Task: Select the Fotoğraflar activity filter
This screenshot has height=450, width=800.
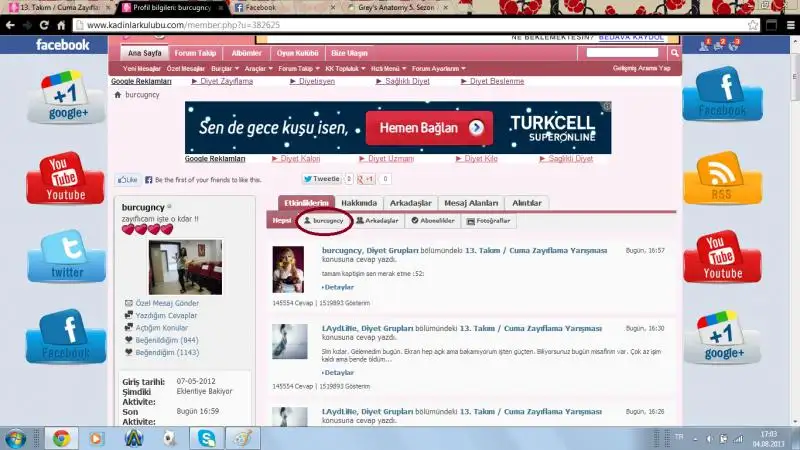Action: tap(489, 220)
